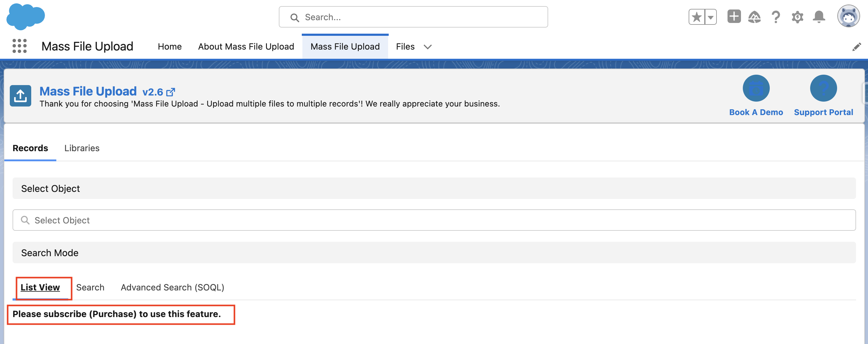Open About Mass File Upload tab
This screenshot has height=344, width=868.
(246, 47)
